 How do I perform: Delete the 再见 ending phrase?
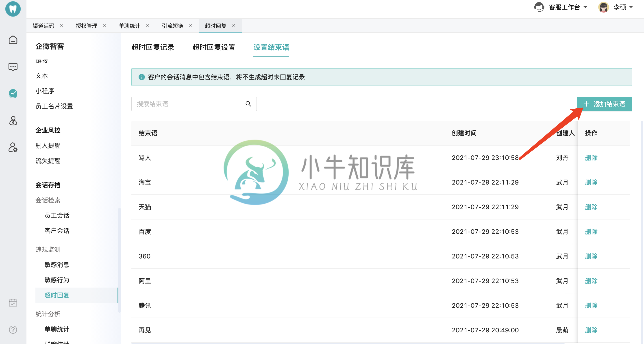point(591,330)
